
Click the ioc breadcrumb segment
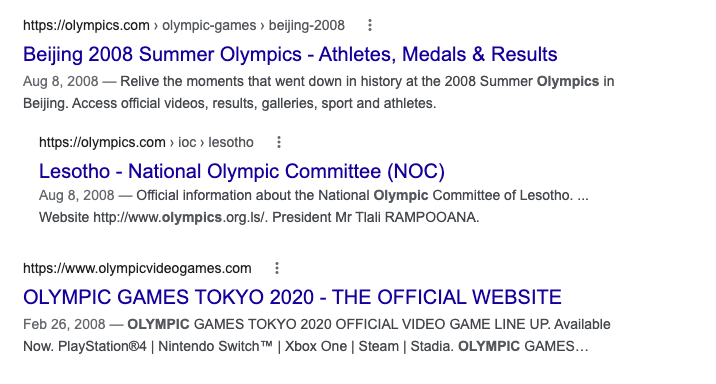[x=187, y=142]
